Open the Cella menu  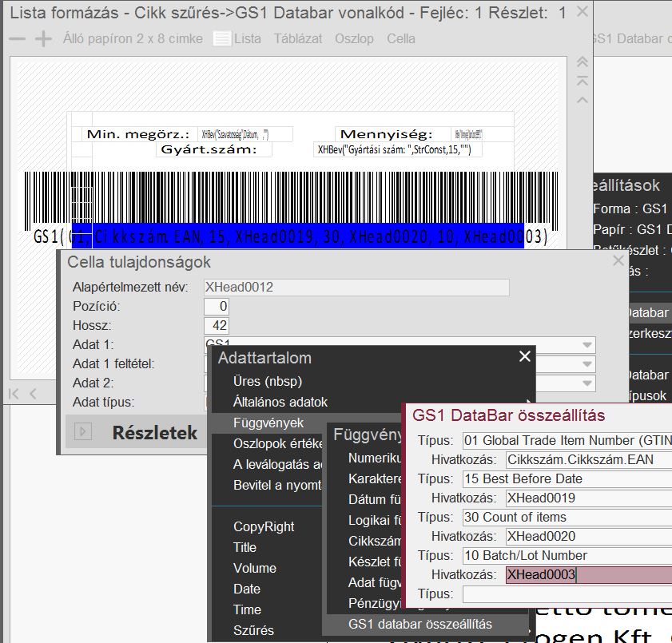pyautogui.click(x=400, y=39)
